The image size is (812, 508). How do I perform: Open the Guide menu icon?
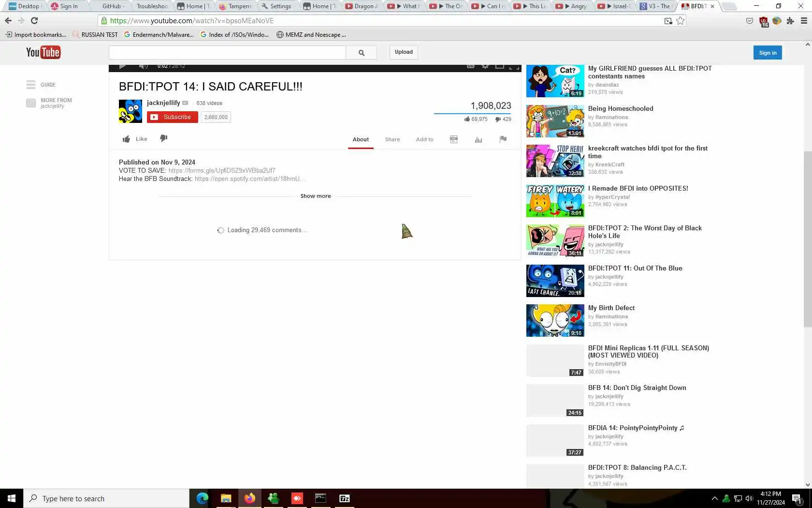pos(31,85)
